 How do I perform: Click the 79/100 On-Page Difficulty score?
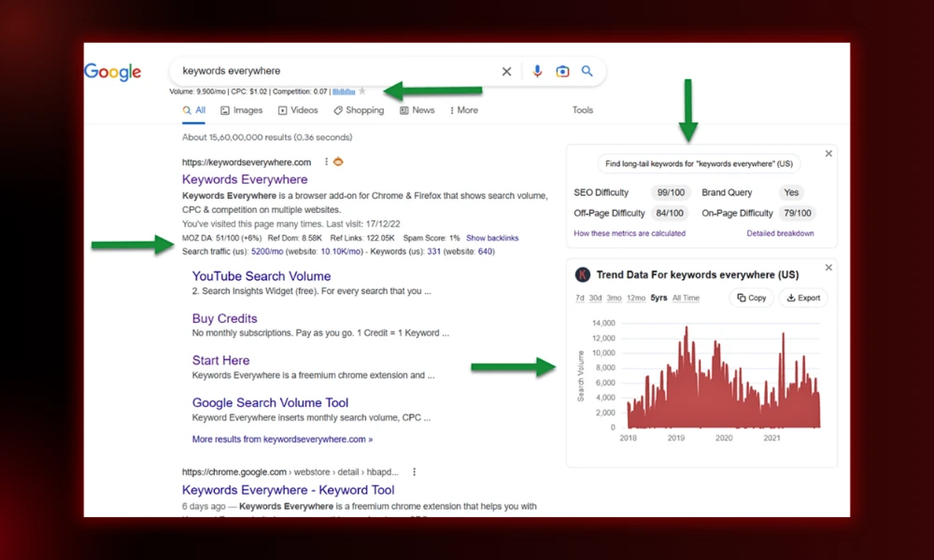pos(798,213)
